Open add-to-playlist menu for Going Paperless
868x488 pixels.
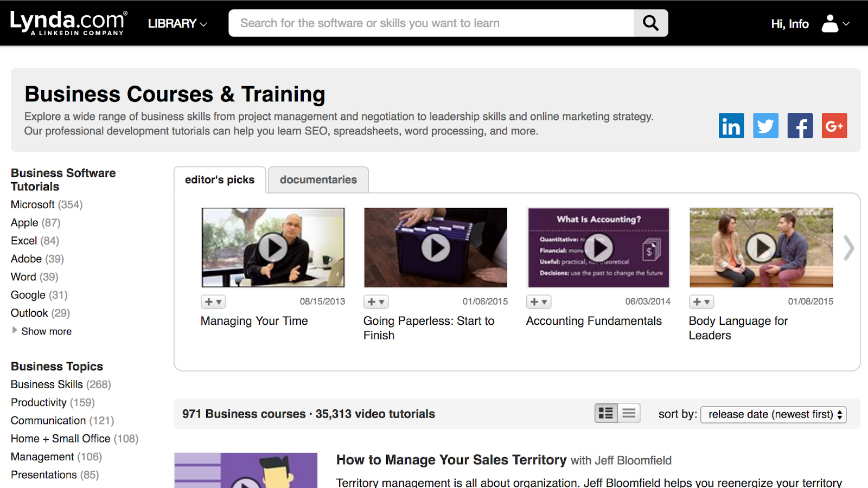(376, 301)
